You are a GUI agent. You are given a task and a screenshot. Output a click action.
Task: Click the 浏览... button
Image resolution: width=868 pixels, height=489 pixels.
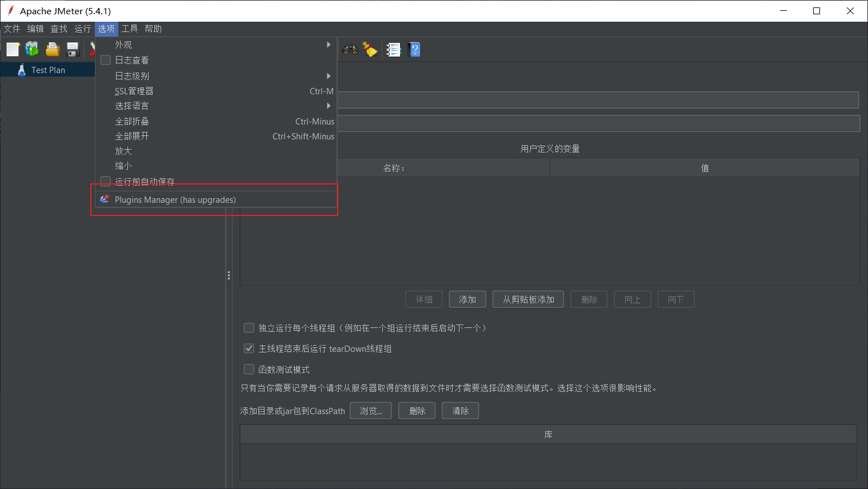click(x=371, y=411)
